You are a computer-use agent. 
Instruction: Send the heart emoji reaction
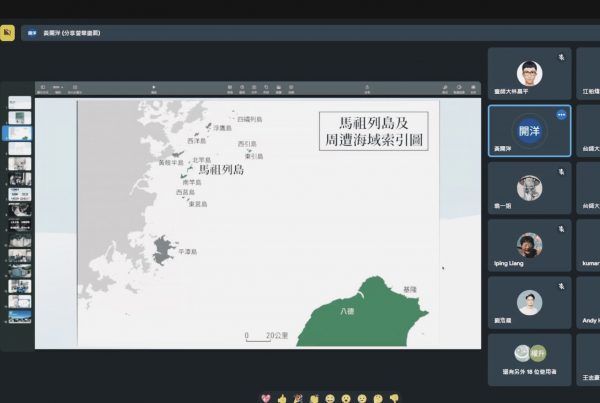pos(265,397)
